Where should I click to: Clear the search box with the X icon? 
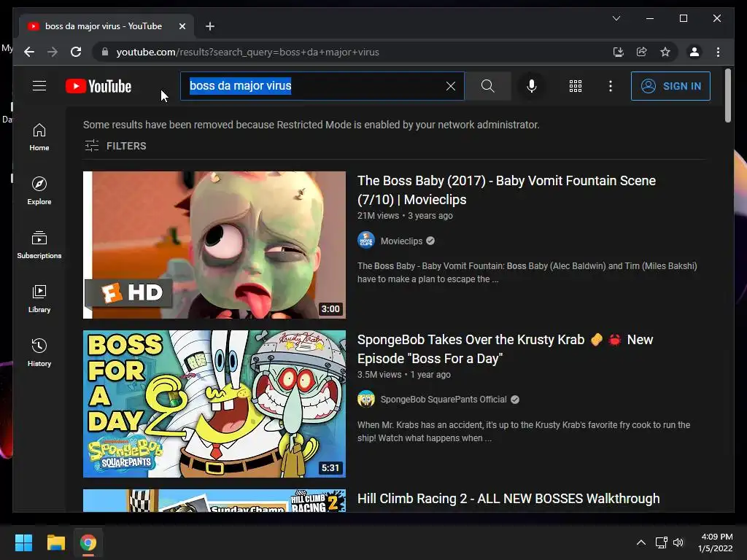[450, 86]
